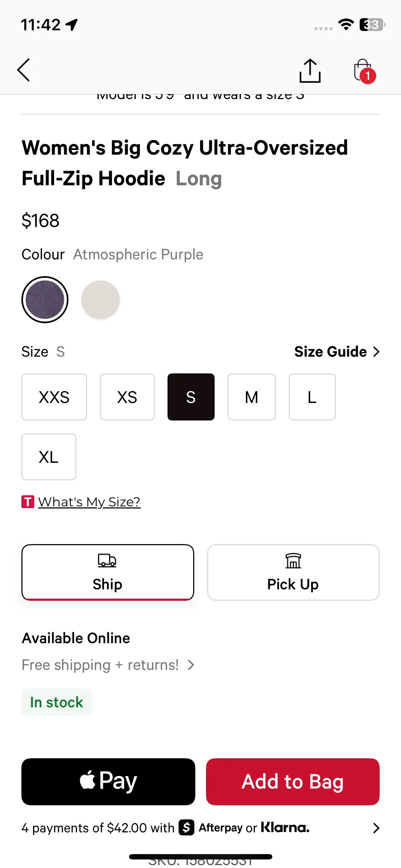
Task: Tap the red T sizing icon
Action: pos(28,502)
